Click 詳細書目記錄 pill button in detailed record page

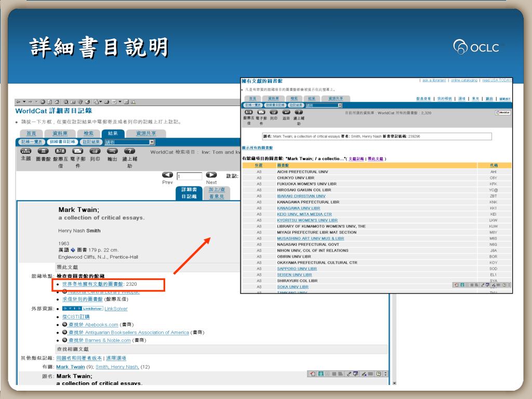pyautogui.click(x=62, y=142)
